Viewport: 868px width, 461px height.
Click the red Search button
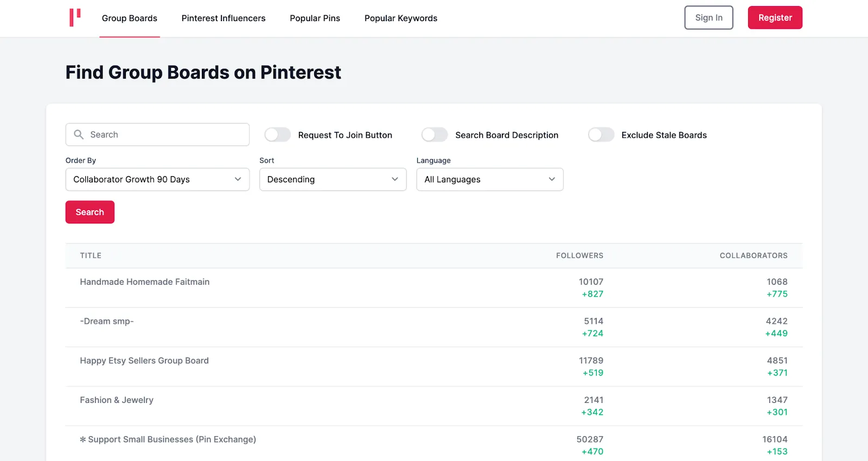(x=90, y=212)
